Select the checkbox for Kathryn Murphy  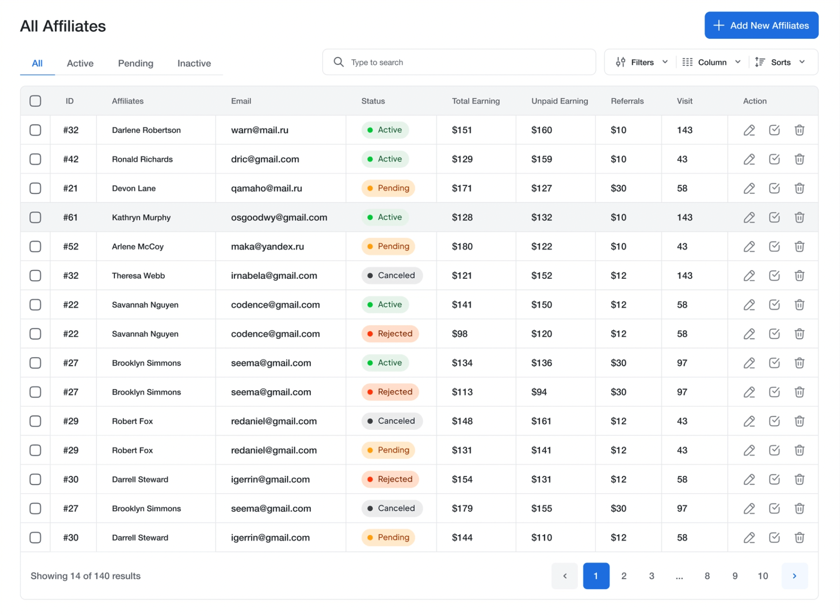click(35, 217)
